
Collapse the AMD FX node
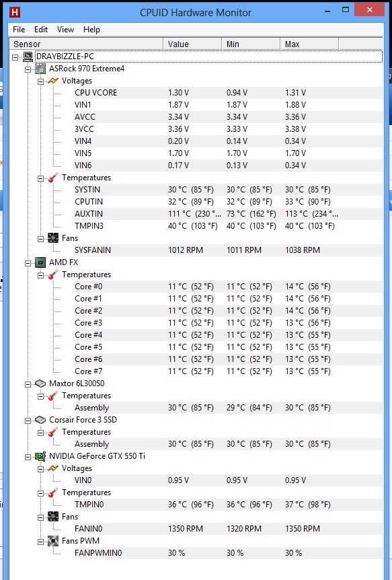click(28, 263)
